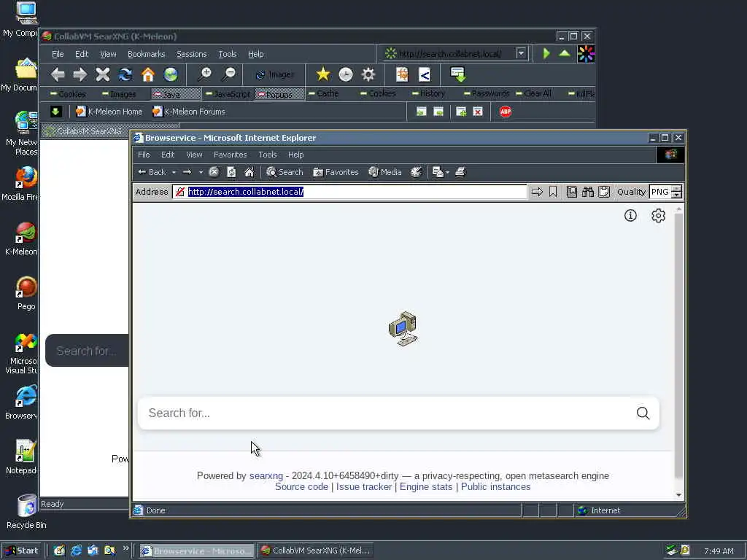The image size is (747, 560).
Task: Open the K-Meleon Forums bookmark
Action: click(x=189, y=112)
